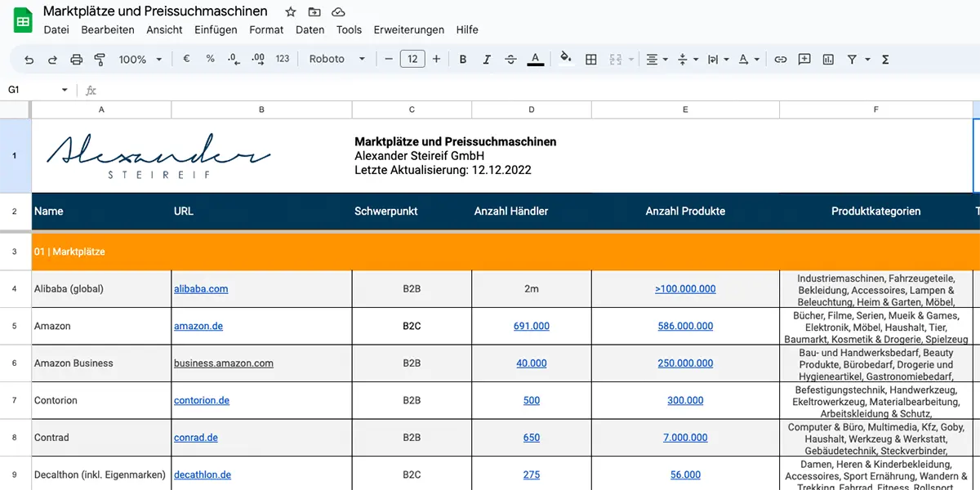This screenshot has width=980, height=490.
Task: Open the Daten menu
Action: tap(310, 29)
